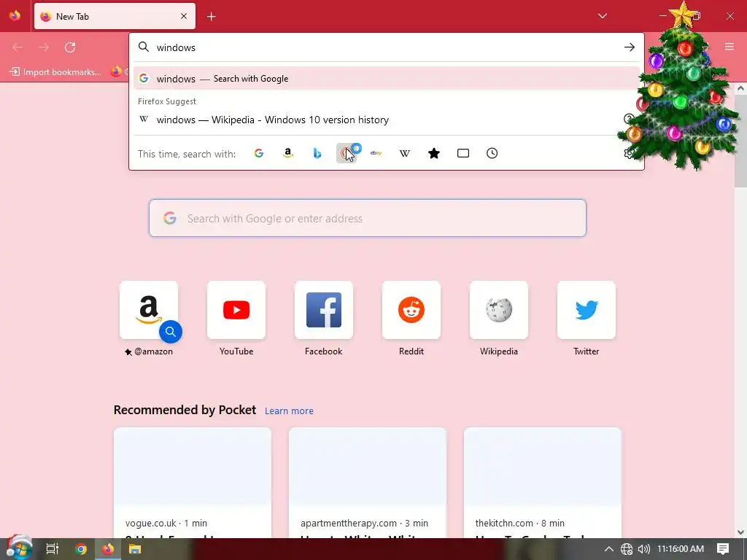This screenshot has width=747, height=560.
Task: Search this time with Bing icon
Action: [317, 153]
